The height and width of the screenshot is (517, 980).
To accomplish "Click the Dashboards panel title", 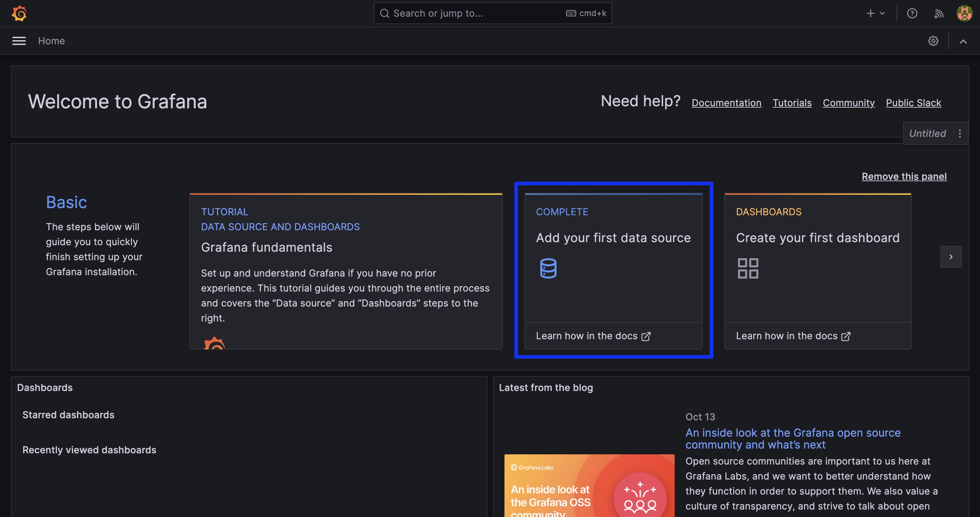I will (x=45, y=387).
